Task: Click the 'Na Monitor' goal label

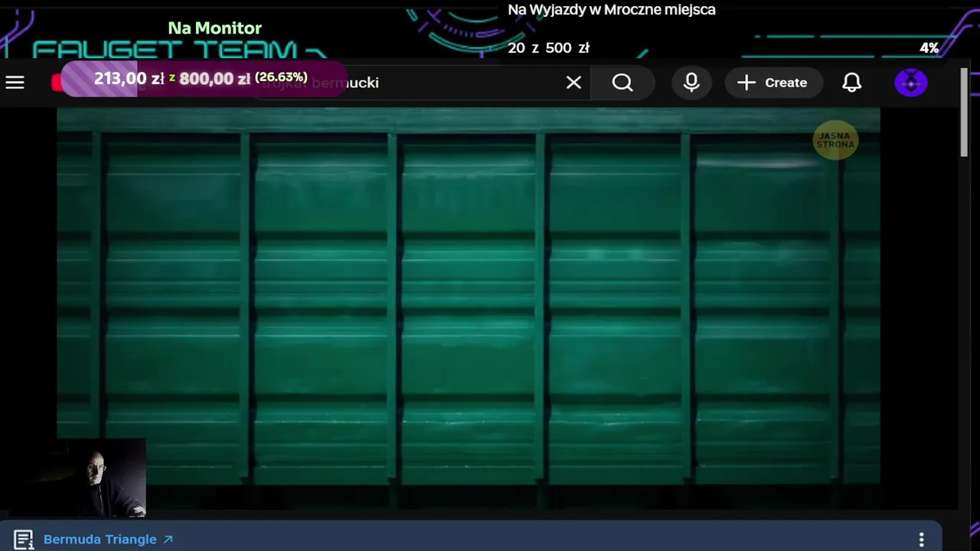Action: (214, 28)
